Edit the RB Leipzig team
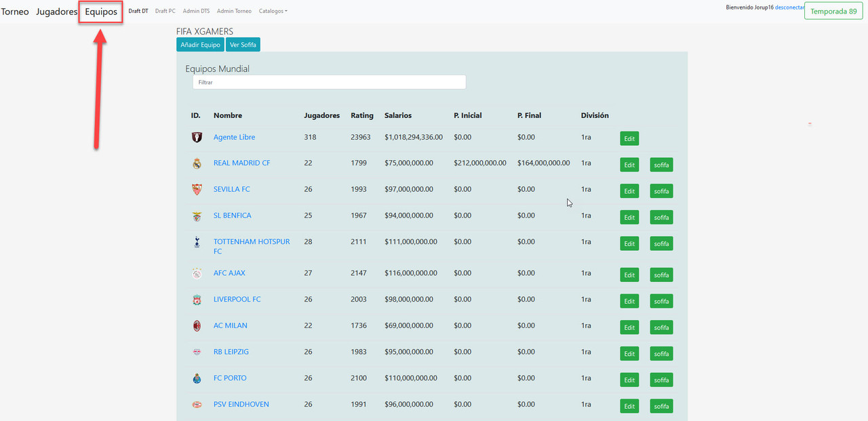 pos(629,354)
